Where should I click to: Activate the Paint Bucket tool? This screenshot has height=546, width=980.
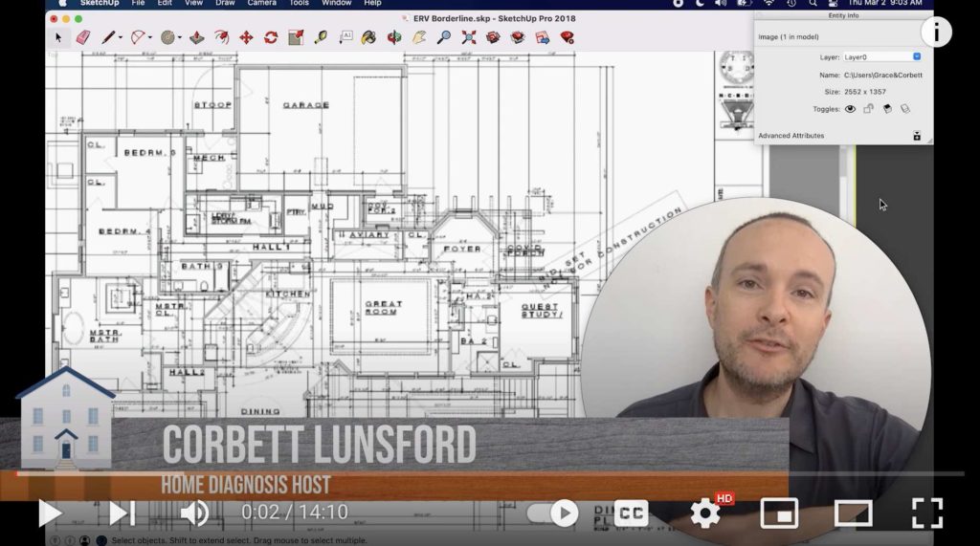coord(368,37)
